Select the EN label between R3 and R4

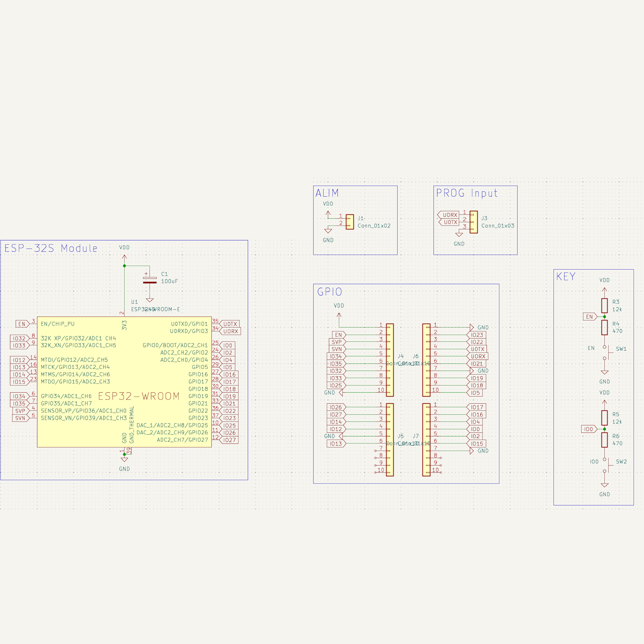tap(590, 317)
